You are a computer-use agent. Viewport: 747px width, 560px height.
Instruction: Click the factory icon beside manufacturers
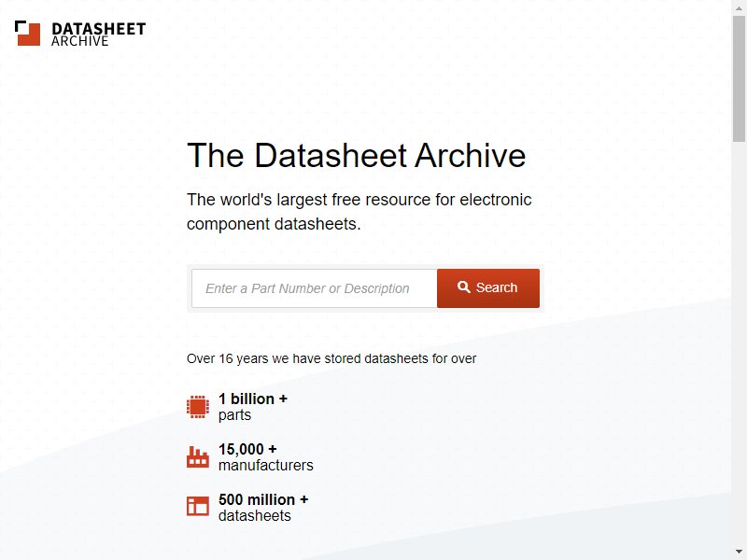[198, 457]
